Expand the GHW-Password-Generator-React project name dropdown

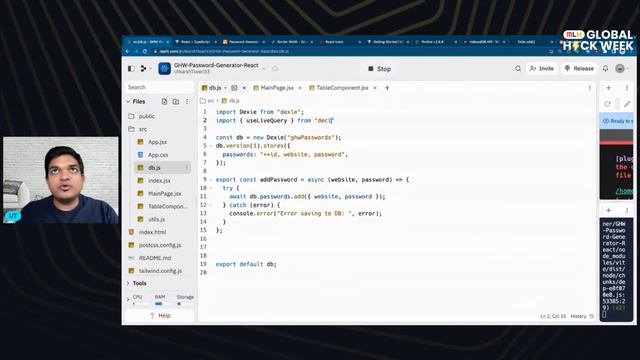264,69
